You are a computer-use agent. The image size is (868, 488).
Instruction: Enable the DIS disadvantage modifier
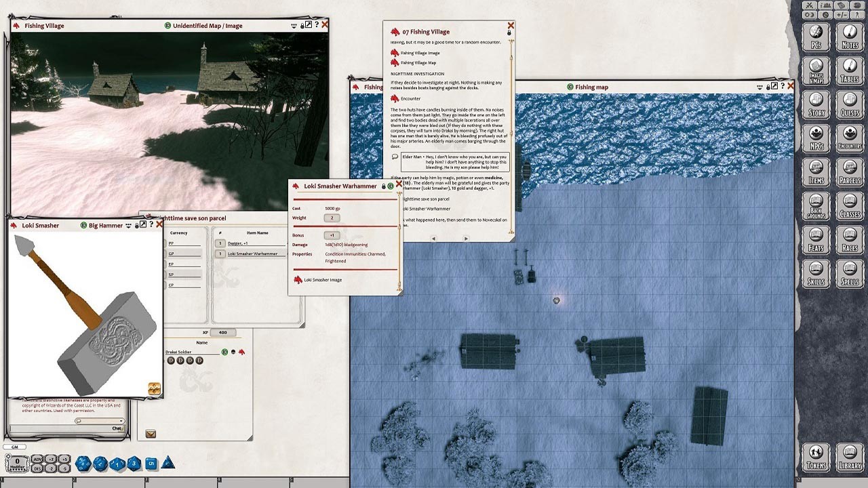tap(37, 468)
